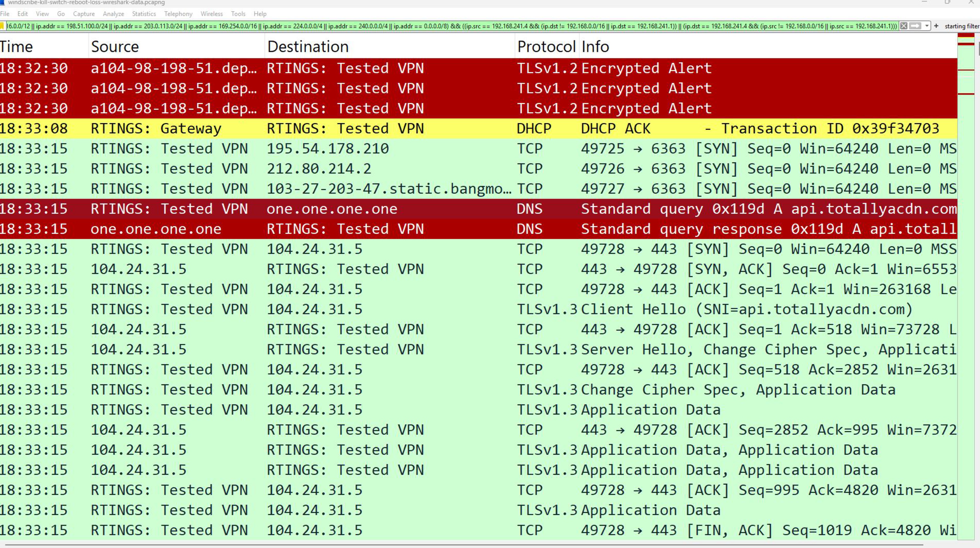Click the Wireshark fin icon in title bar

(x=2, y=3)
